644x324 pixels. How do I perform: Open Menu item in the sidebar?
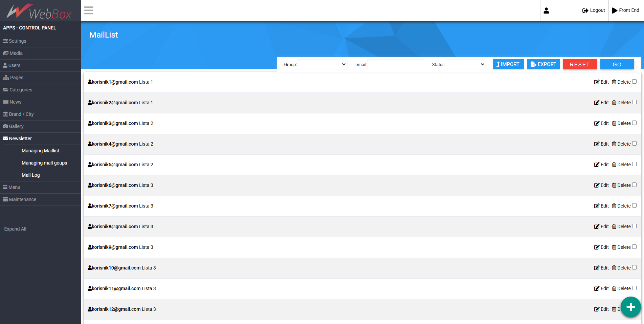pyautogui.click(x=40, y=187)
